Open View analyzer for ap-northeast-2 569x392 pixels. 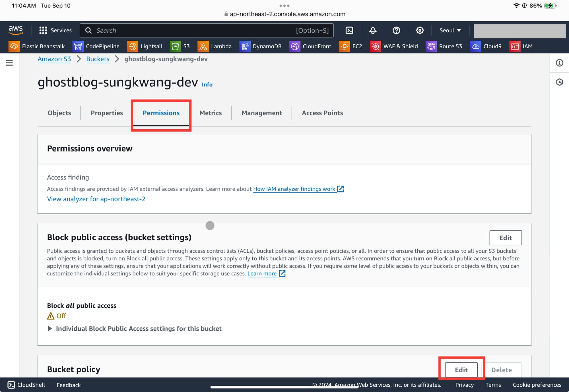point(96,199)
